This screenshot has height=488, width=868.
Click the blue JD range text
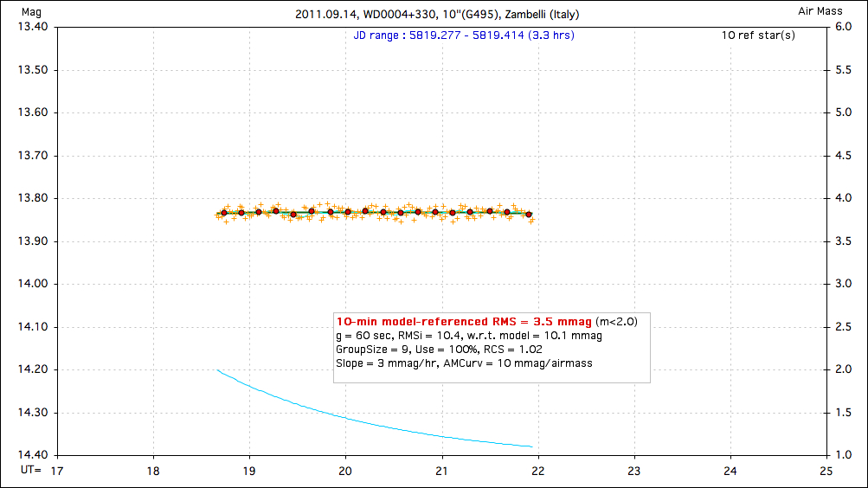464,35
